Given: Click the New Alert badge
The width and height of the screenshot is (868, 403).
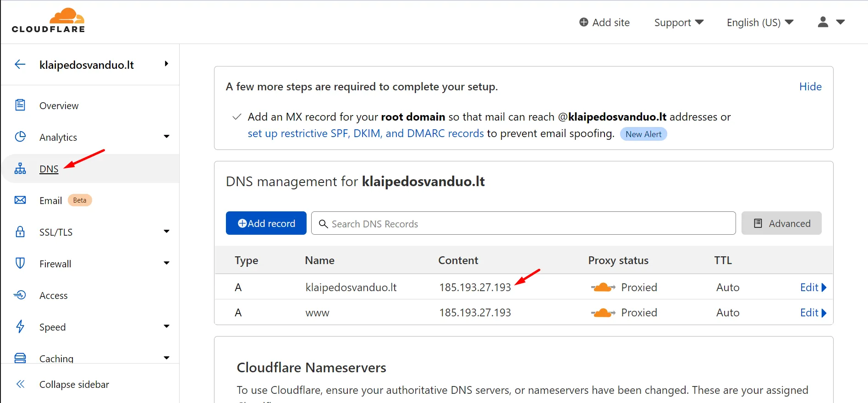Looking at the screenshot, I should click(x=643, y=134).
